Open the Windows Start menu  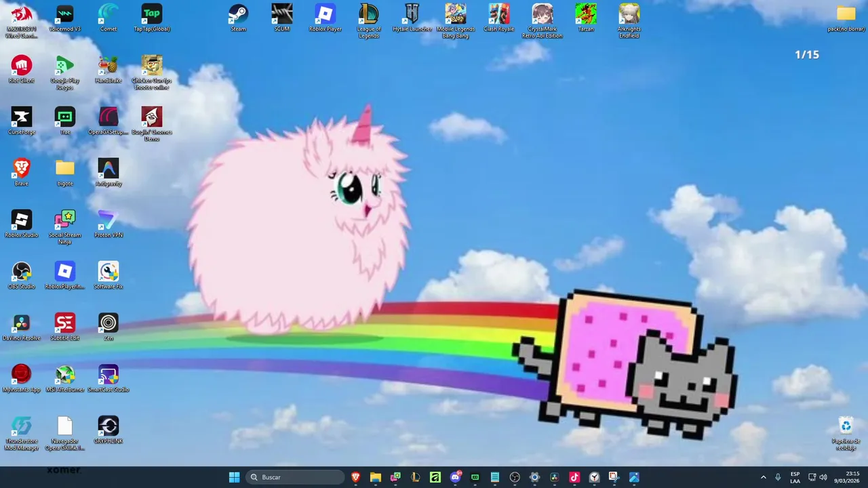pyautogui.click(x=234, y=477)
